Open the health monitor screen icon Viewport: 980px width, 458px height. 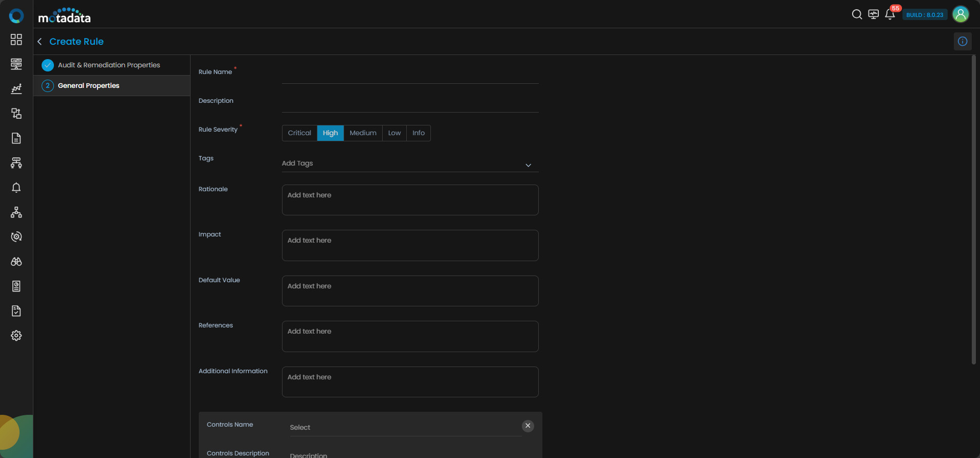(873, 14)
